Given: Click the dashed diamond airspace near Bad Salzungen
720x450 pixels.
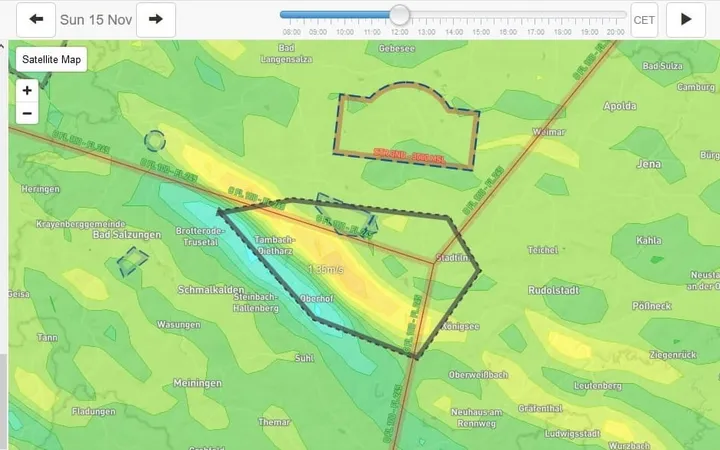Looking at the screenshot, I should click(132, 261).
